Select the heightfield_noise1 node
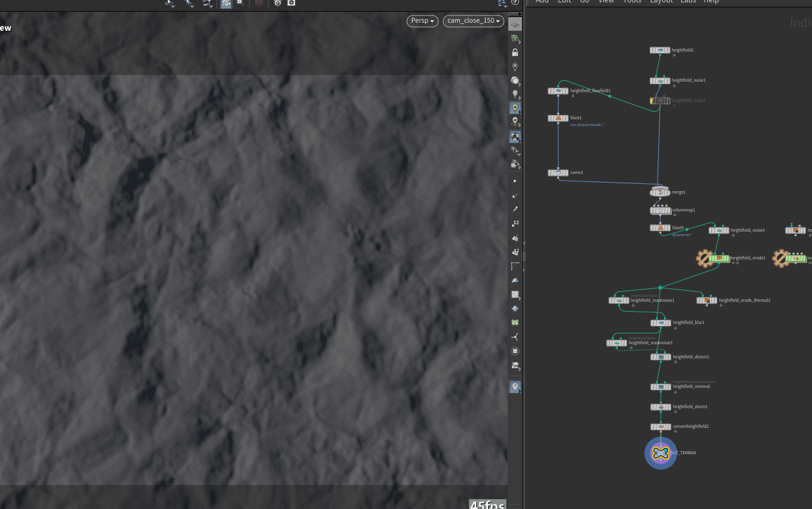 pyautogui.click(x=660, y=81)
